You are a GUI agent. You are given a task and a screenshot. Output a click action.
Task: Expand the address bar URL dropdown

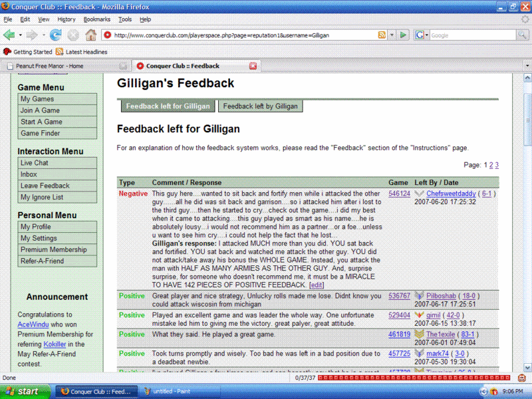(x=392, y=35)
